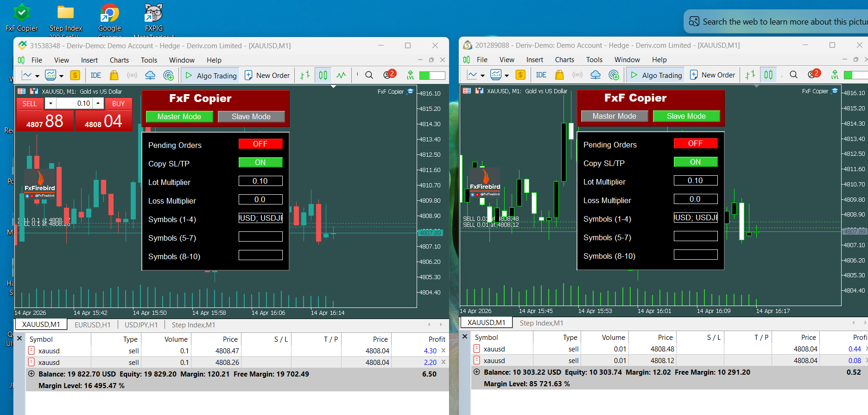868x415 pixels.
Task: Edit Symbols (5-7) field in right copier
Action: tap(696, 236)
